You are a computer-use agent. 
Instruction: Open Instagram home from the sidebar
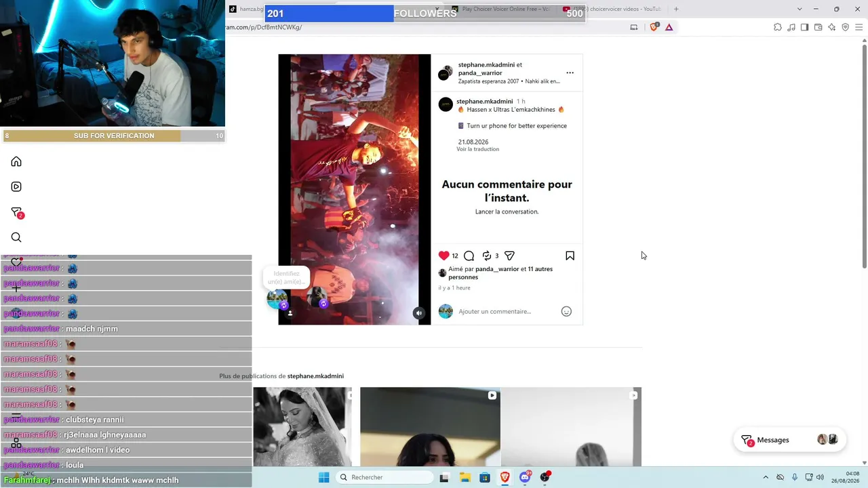tap(16, 161)
